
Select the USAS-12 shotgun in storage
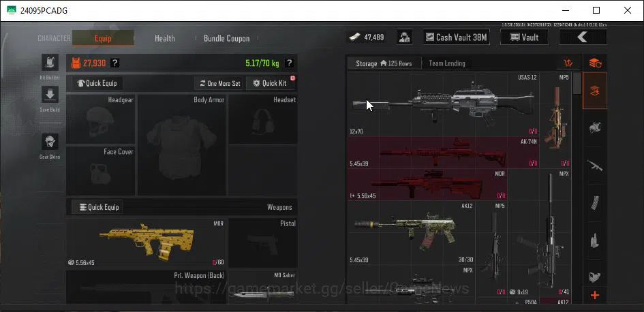[443, 104]
